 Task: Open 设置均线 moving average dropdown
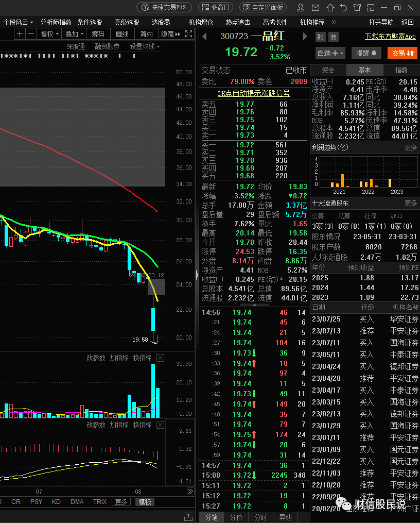[145, 46]
